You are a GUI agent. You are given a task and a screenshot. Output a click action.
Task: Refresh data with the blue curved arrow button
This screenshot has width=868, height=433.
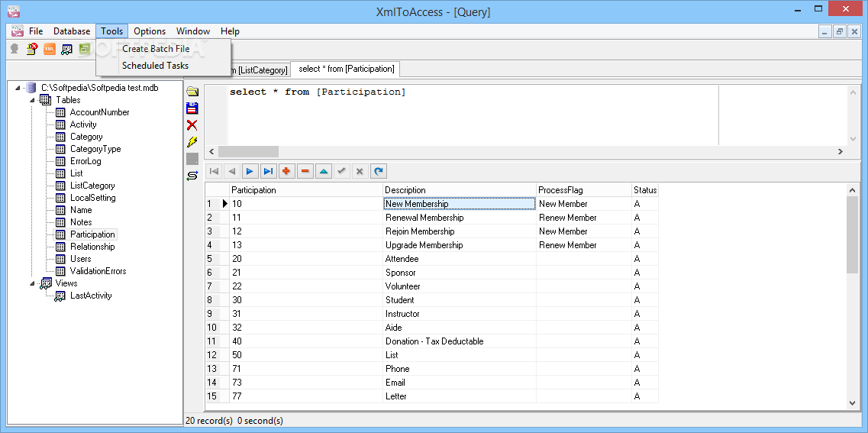pos(378,171)
